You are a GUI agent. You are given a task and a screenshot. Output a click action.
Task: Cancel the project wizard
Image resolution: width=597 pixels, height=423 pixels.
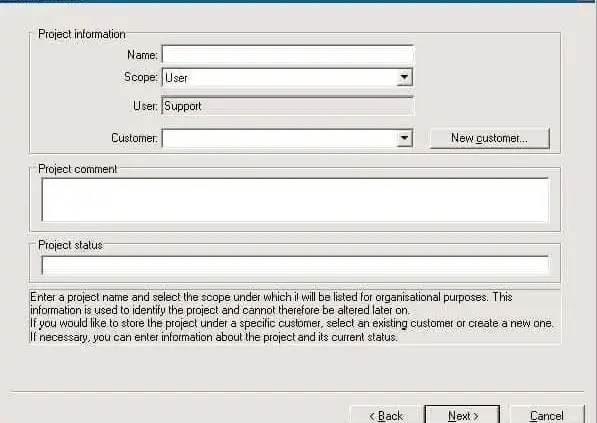546,415
